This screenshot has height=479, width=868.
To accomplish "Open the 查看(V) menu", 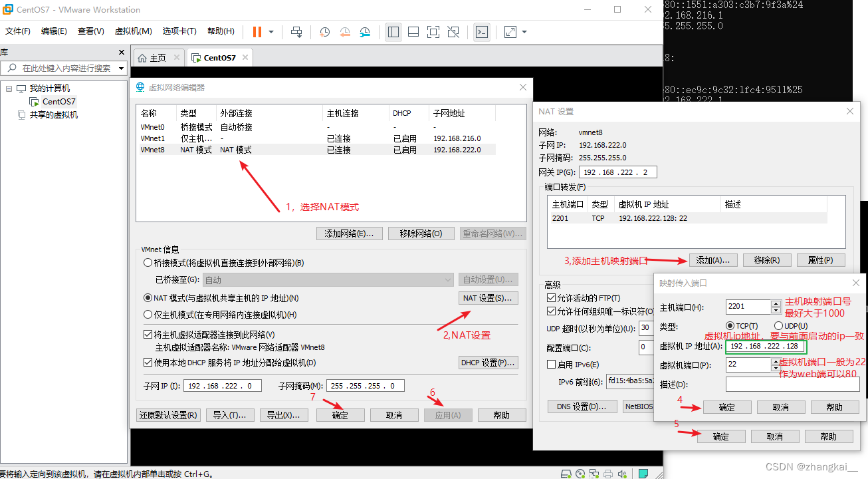I will (x=91, y=31).
